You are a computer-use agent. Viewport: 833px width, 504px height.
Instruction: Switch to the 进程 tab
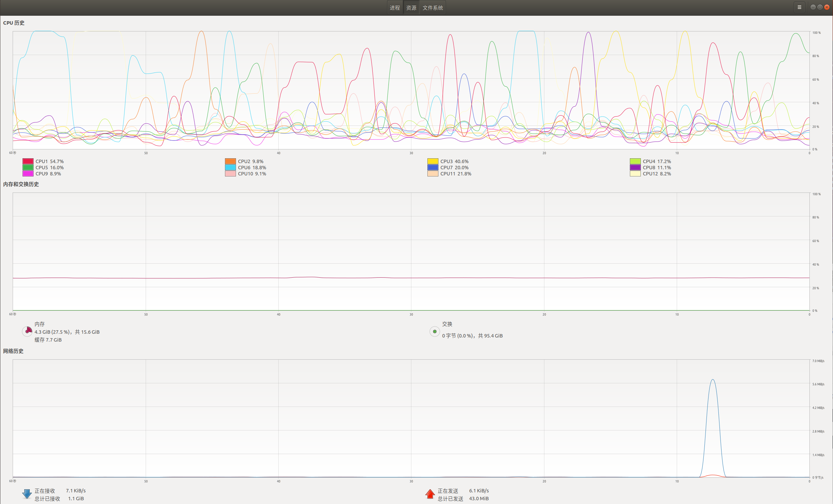395,7
